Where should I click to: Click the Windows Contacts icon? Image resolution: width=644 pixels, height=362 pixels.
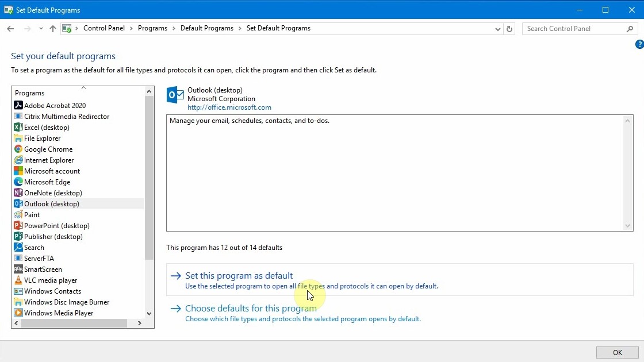click(x=18, y=291)
